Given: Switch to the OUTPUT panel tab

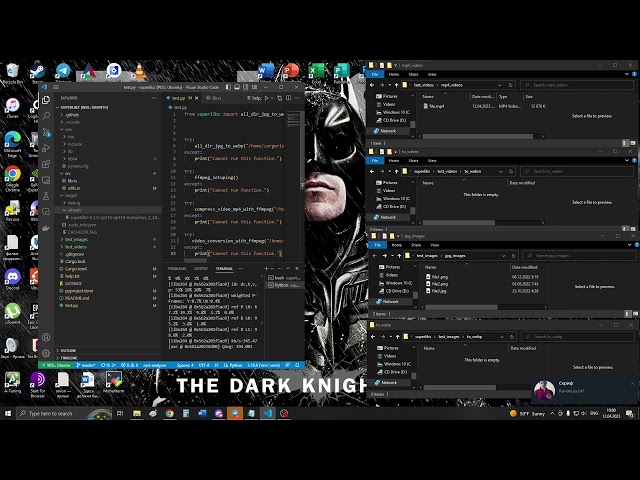Looking at the screenshot, I should [x=201, y=269].
